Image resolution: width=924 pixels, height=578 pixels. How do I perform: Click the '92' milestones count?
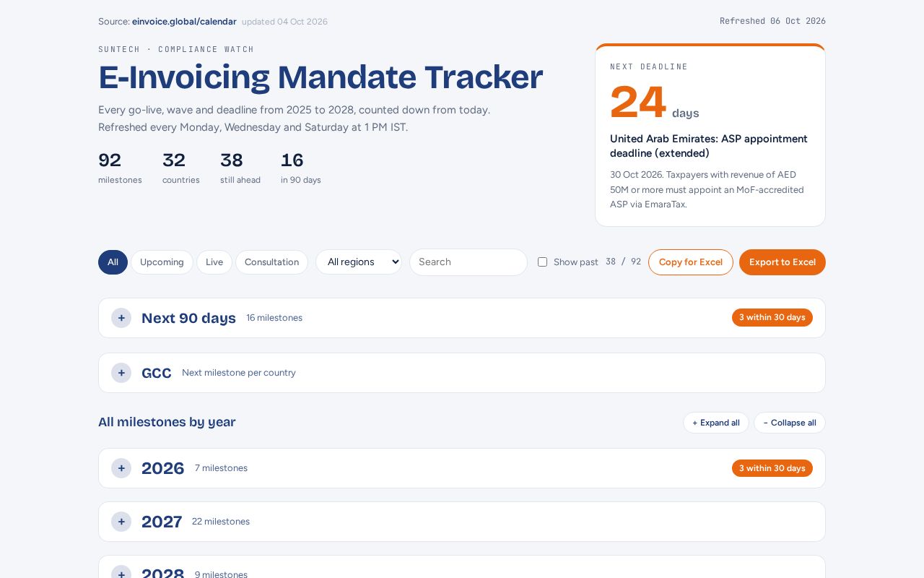110,160
